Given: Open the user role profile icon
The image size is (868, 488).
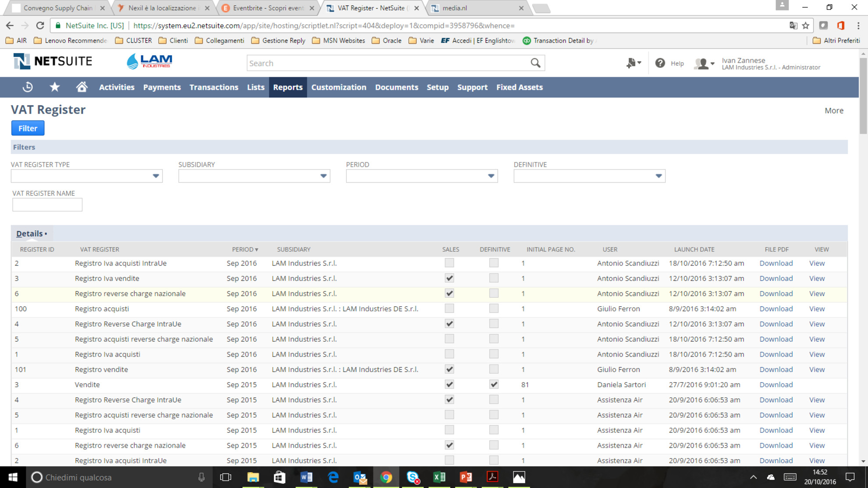Looking at the screenshot, I should click(704, 64).
